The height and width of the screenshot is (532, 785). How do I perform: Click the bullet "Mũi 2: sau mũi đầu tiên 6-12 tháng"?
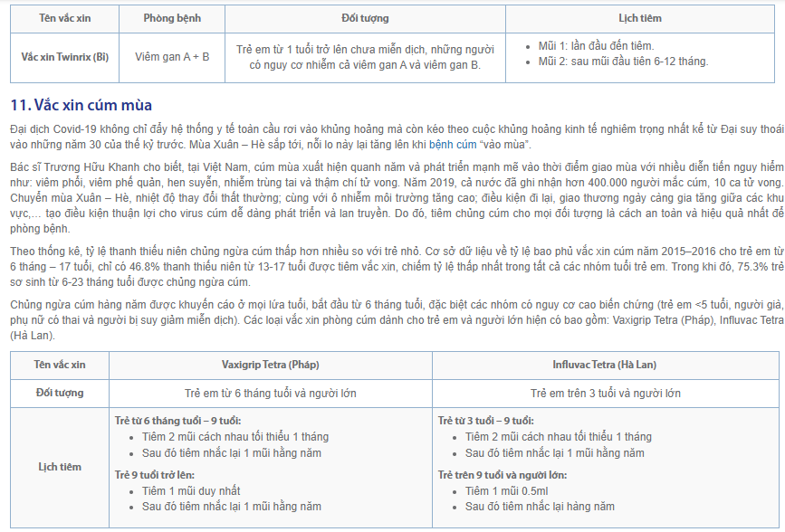tap(623, 62)
